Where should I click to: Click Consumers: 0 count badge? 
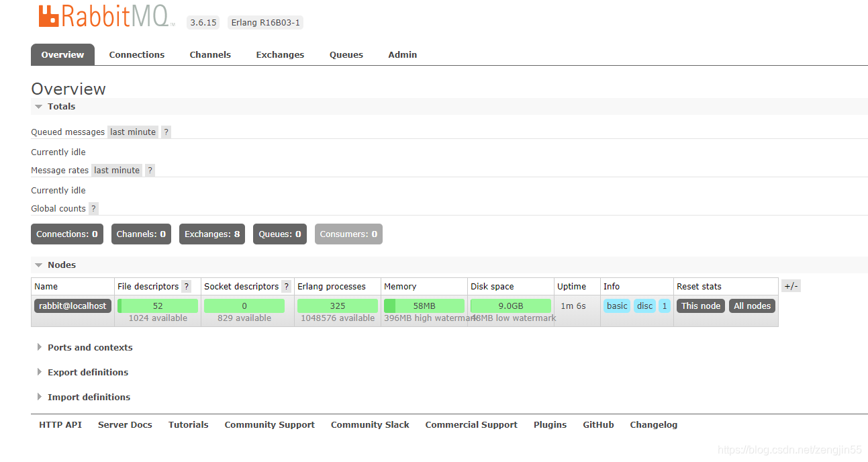point(348,234)
